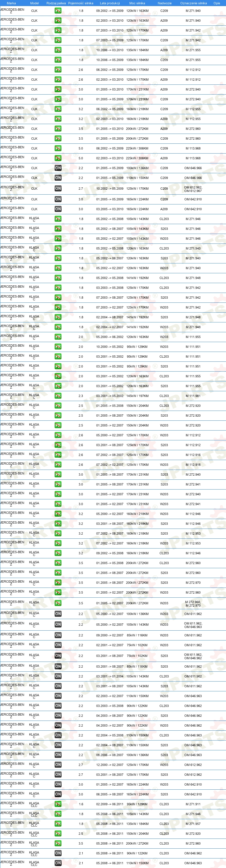This screenshot has width=226, height=868.
Task: Click PB icon in M 272.960, M 272.970 row
Action: [x=58, y=603]
